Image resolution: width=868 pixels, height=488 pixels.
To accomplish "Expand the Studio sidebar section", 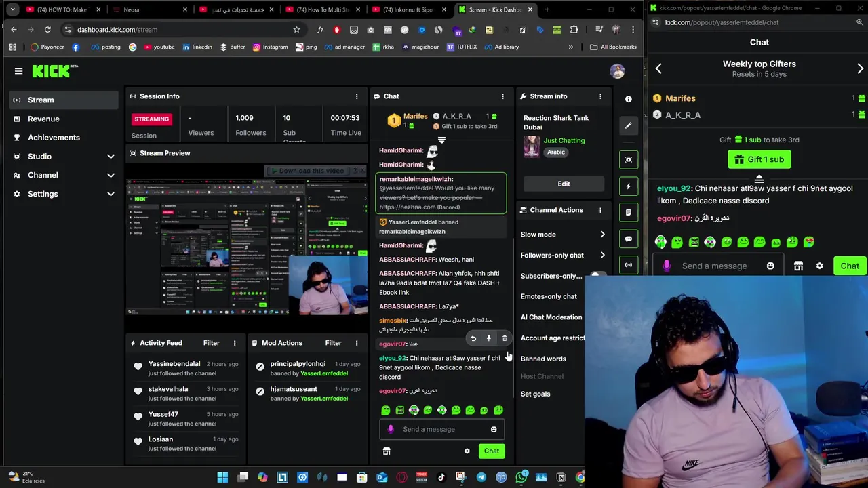I will 111,157.
